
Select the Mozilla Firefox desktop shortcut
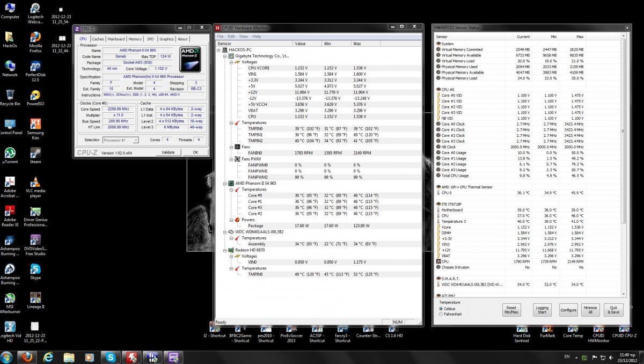(x=35, y=42)
